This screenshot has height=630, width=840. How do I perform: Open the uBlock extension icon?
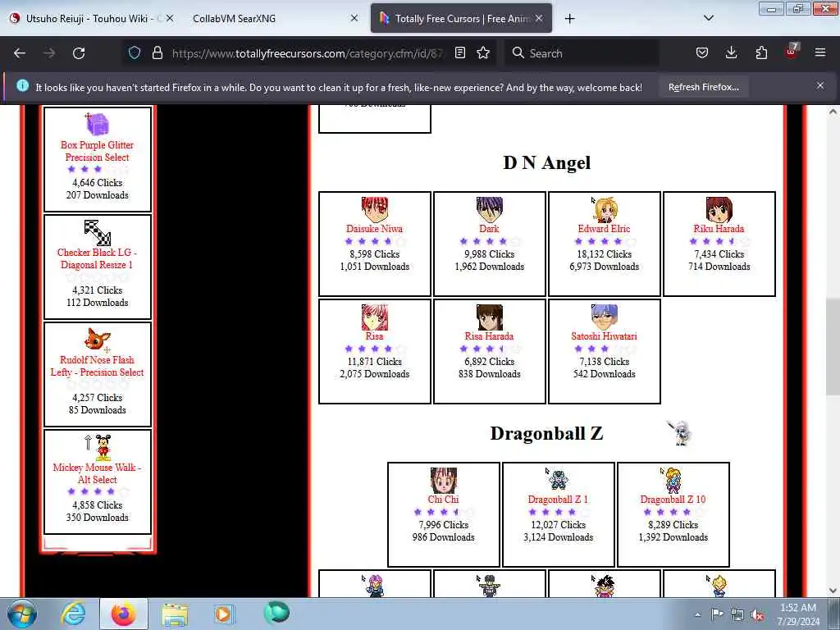(x=792, y=52)
